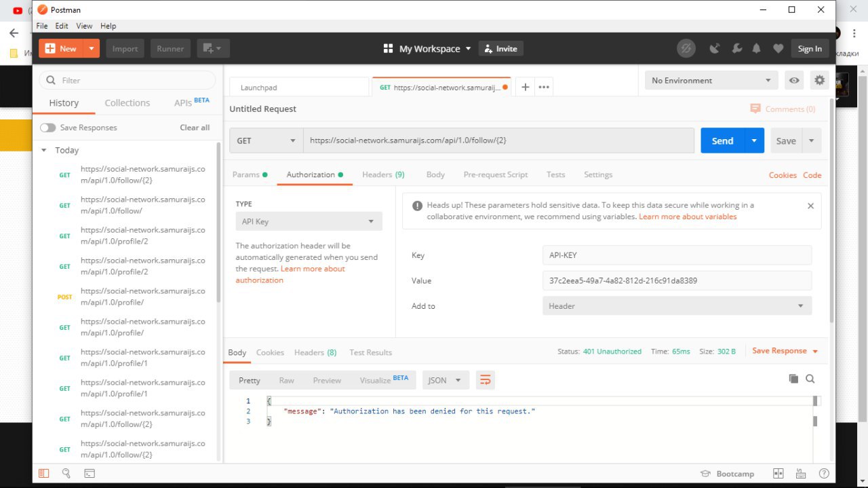Toggle sidebar visibility icon in status bar
Image resolution: width=868 pixels, height=488 pixels.
click(x=43, y=473)
